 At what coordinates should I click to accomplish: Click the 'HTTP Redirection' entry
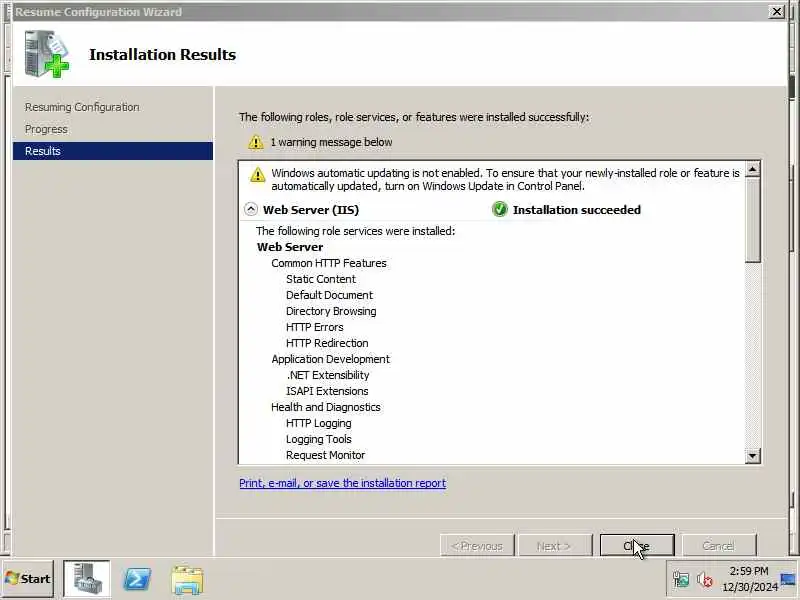coord(327,343)
